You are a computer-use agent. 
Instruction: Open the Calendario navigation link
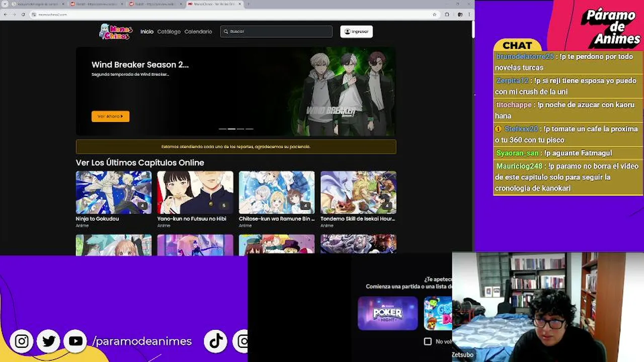(198, 32)
